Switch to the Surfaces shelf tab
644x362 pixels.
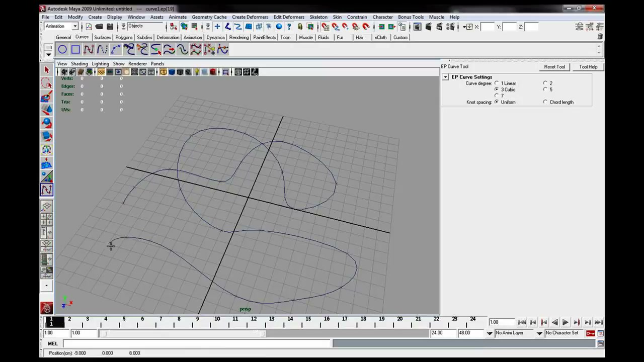(x=103, y=37)
